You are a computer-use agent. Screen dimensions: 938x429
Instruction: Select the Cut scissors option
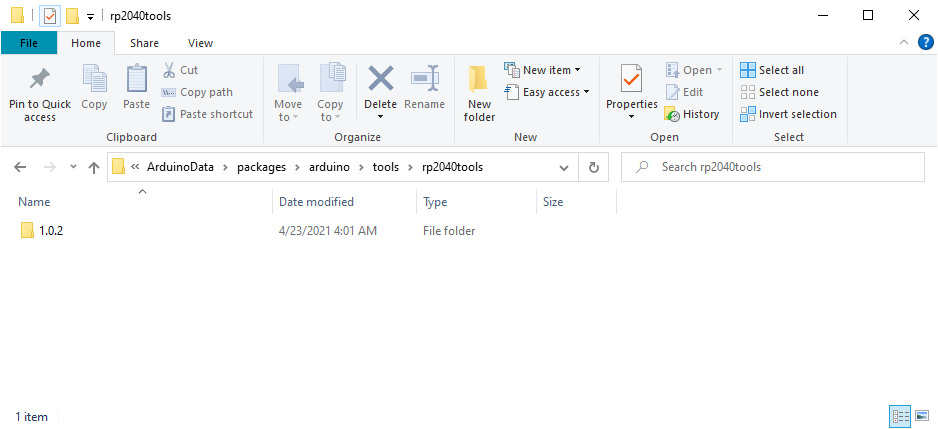180,70
